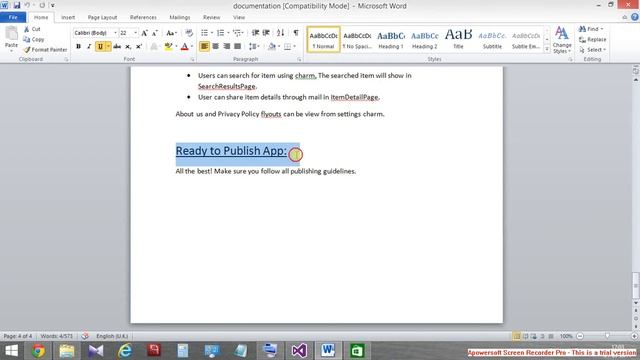
Task: Open the Change Styles dropdown
Action: point(562,40)
